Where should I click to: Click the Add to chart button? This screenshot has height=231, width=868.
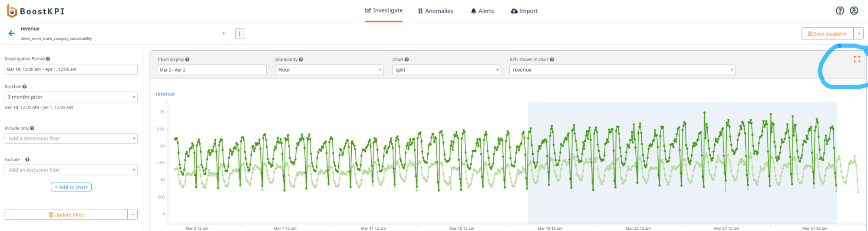click(71, 187)
